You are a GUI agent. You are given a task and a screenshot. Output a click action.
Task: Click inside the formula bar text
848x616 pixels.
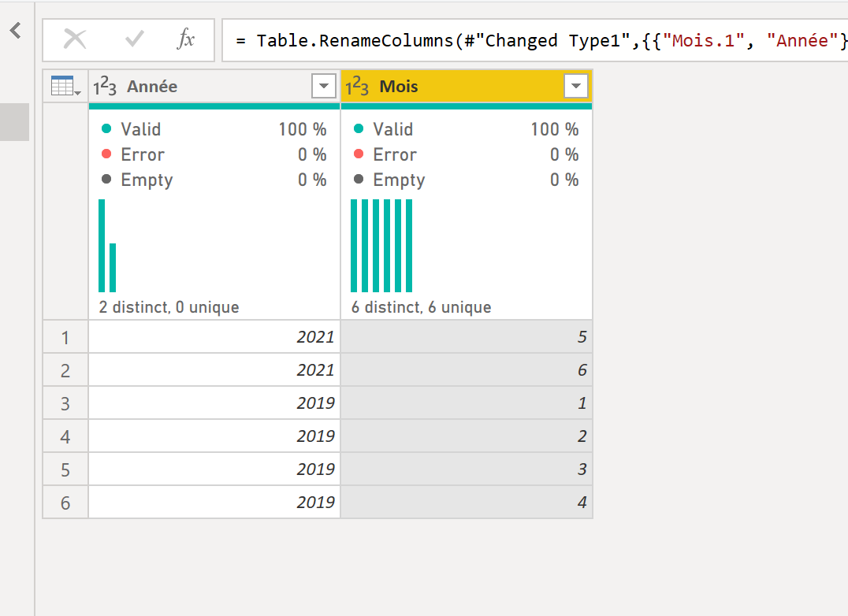534,40
